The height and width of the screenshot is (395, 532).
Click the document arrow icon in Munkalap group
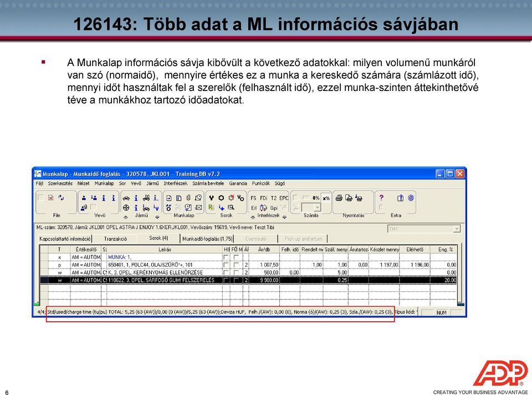(x=168, y=198)
